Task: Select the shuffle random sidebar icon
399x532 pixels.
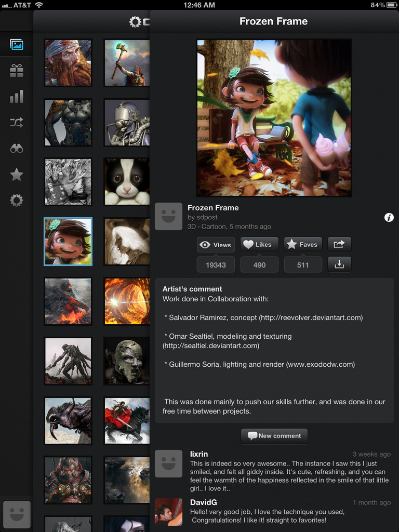Action: coord(16,123)
